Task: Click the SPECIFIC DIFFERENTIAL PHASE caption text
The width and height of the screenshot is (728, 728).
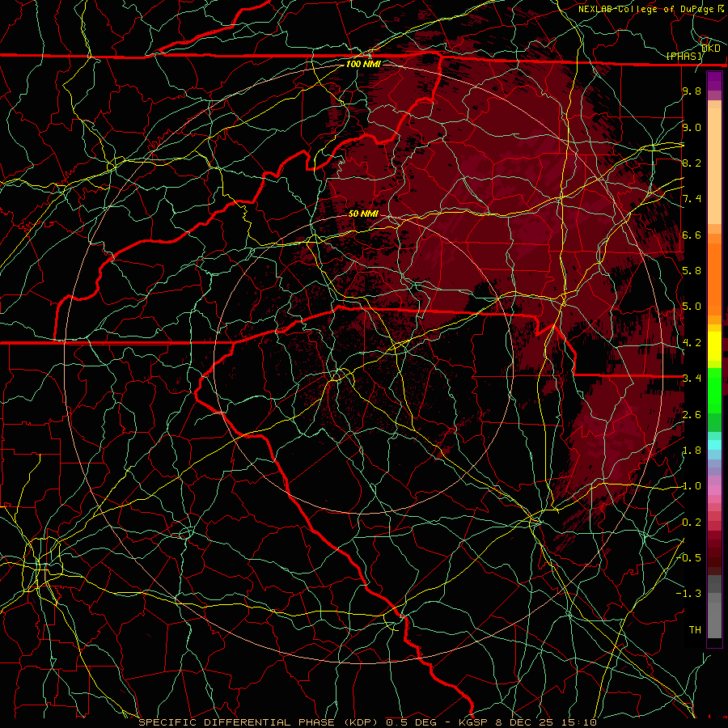Action: (x=236, y=722)
